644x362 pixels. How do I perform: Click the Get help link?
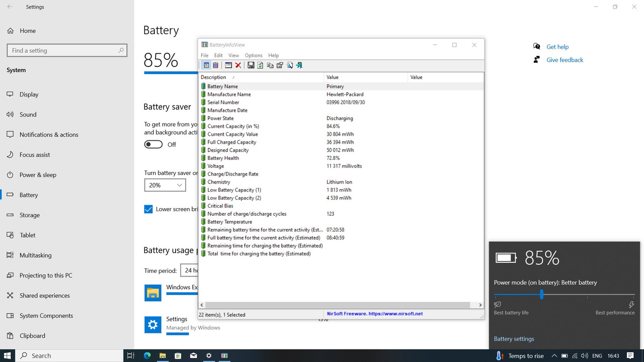(557, 46)
